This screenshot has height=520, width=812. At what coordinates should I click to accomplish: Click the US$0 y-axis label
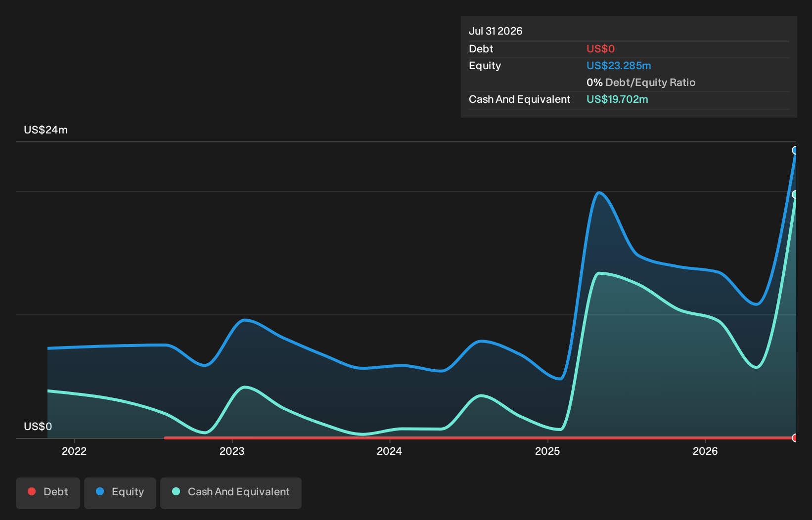[38, 427]
